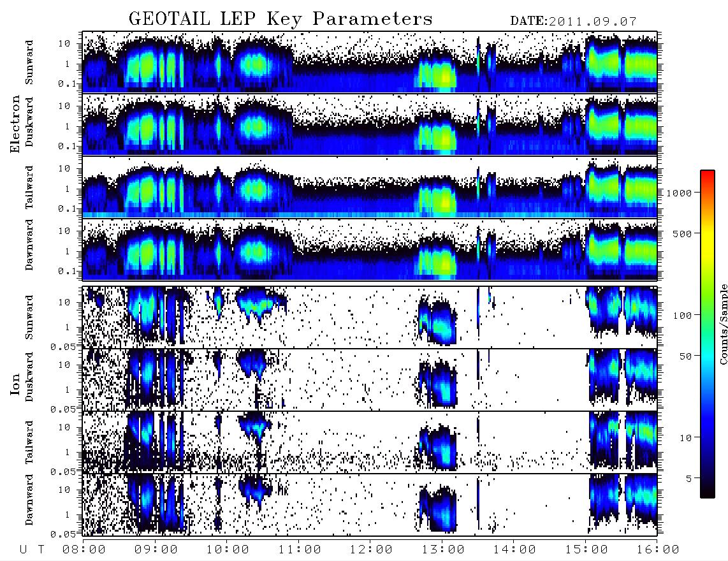Click the "14:00" time tick label
The image size is (728, 561).
coord(514,550)
